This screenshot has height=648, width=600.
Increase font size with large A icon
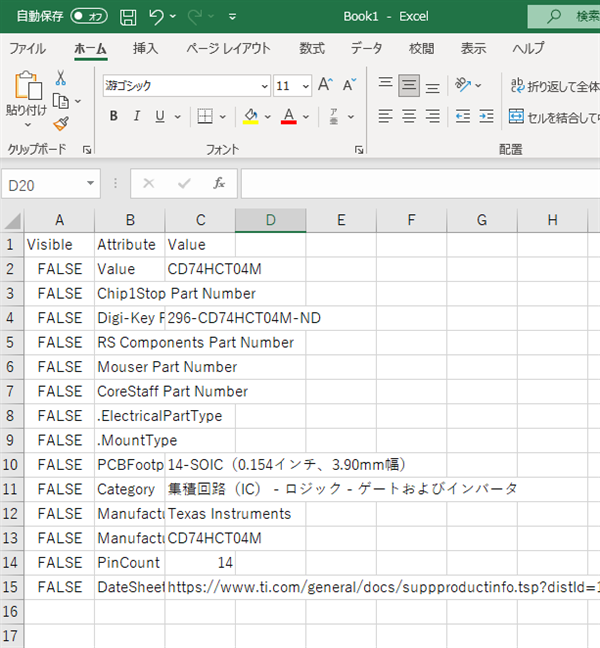coord(325,85)
